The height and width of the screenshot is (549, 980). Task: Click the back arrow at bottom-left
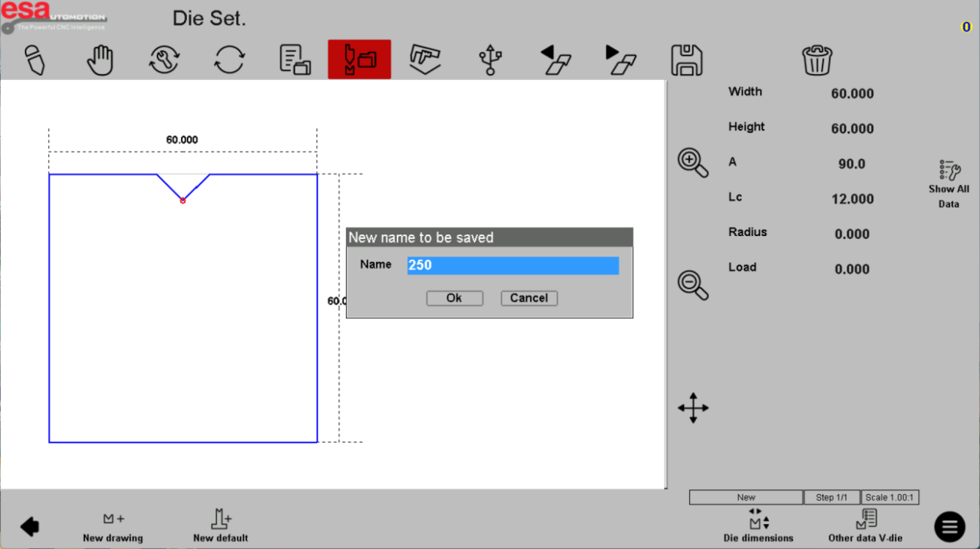coord(30,526)
